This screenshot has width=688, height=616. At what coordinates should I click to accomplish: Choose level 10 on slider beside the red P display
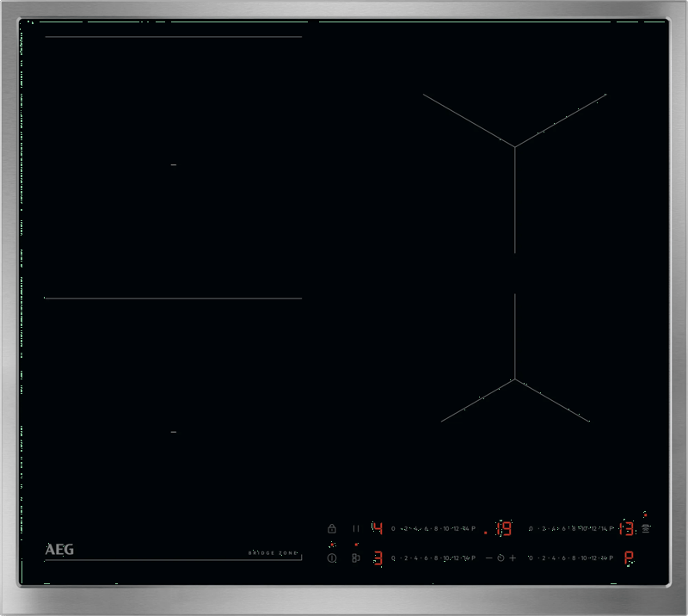point(584,558)
